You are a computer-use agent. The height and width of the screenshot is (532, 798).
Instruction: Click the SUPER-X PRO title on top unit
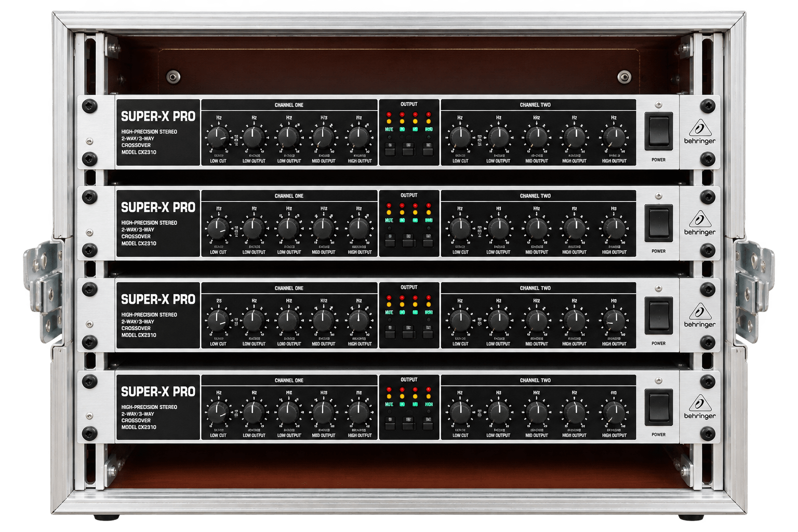(158, 116)
